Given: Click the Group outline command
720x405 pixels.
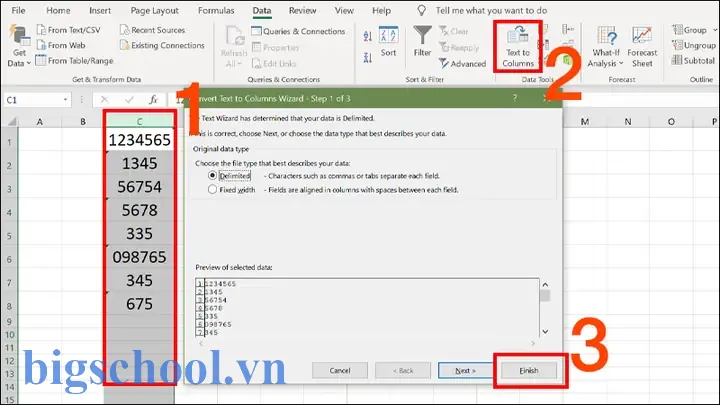Looking at the screenshot, I should (x=694, y=30).
